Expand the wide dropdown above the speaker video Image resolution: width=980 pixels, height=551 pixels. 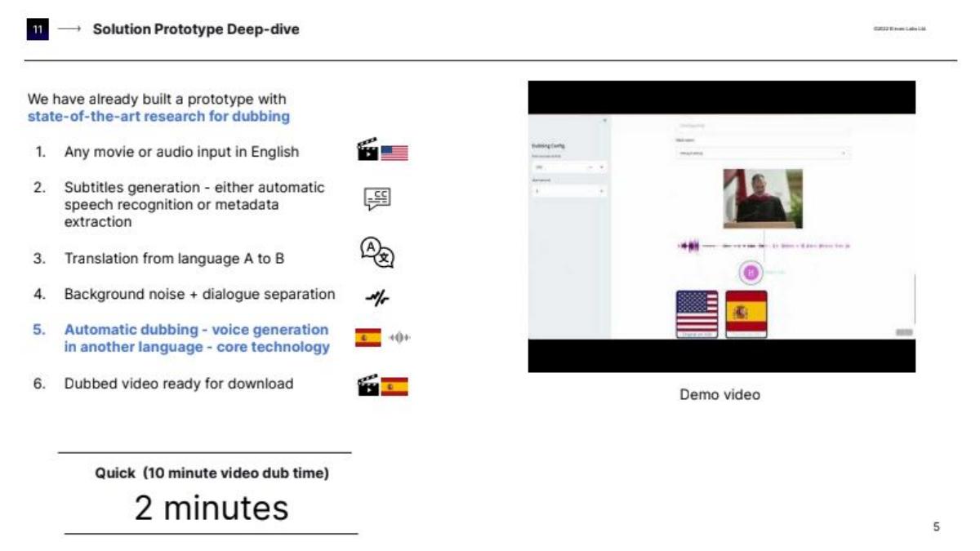[x=762, y=153]
